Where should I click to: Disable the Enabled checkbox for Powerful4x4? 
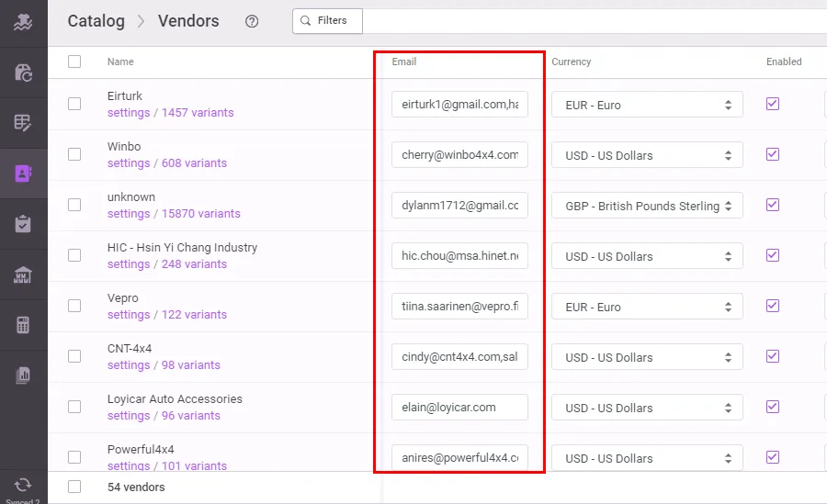[x=773, y=457]
